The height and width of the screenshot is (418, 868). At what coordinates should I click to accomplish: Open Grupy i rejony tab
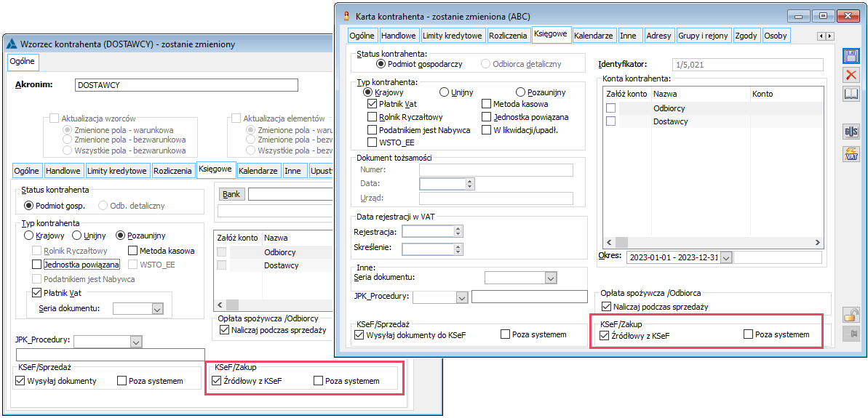point(704,36)
